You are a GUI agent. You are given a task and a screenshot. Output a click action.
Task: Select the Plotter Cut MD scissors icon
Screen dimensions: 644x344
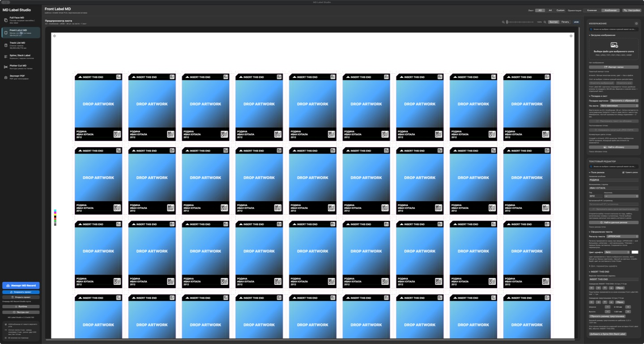coord(5,67)
